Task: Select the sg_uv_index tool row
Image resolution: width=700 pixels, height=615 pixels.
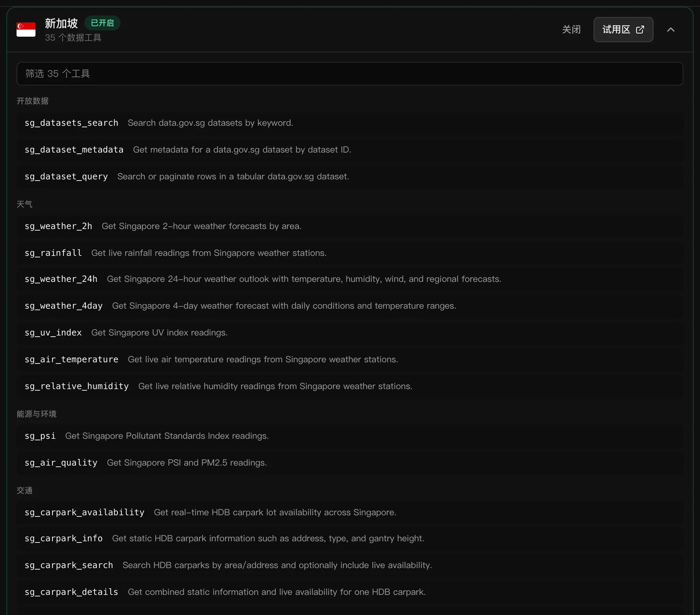Action: (350, 333)
